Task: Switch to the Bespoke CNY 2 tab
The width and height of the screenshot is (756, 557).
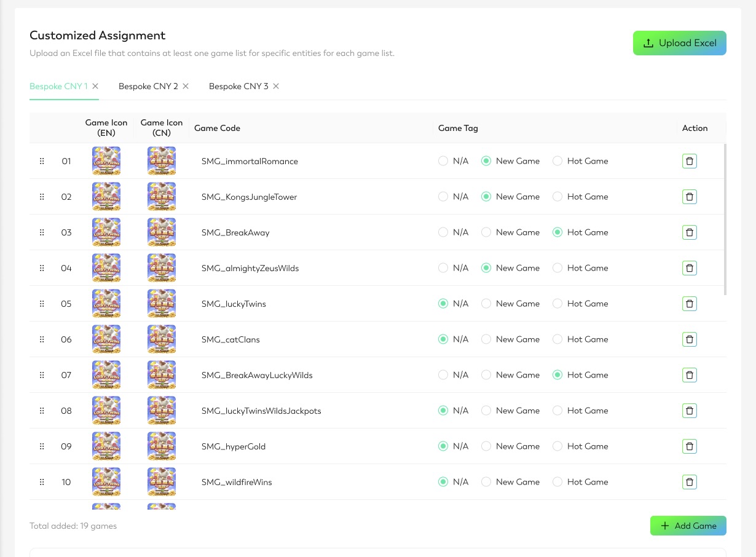Action: (x=148, y=86)
